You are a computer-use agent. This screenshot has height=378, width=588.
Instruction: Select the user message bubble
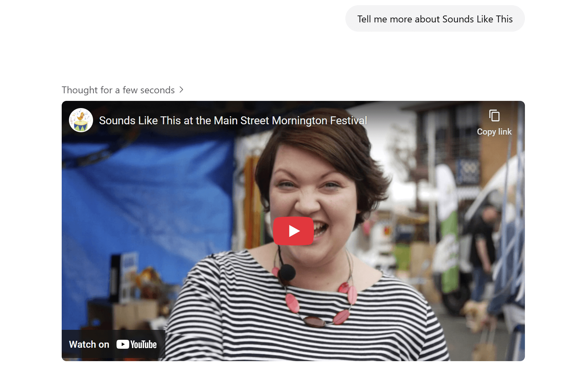(435, 19)
